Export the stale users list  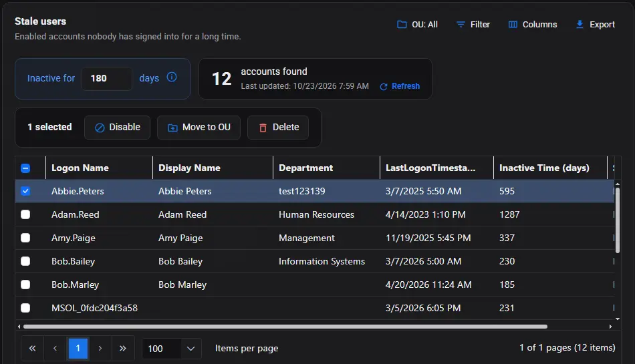(x=596, y=24)
